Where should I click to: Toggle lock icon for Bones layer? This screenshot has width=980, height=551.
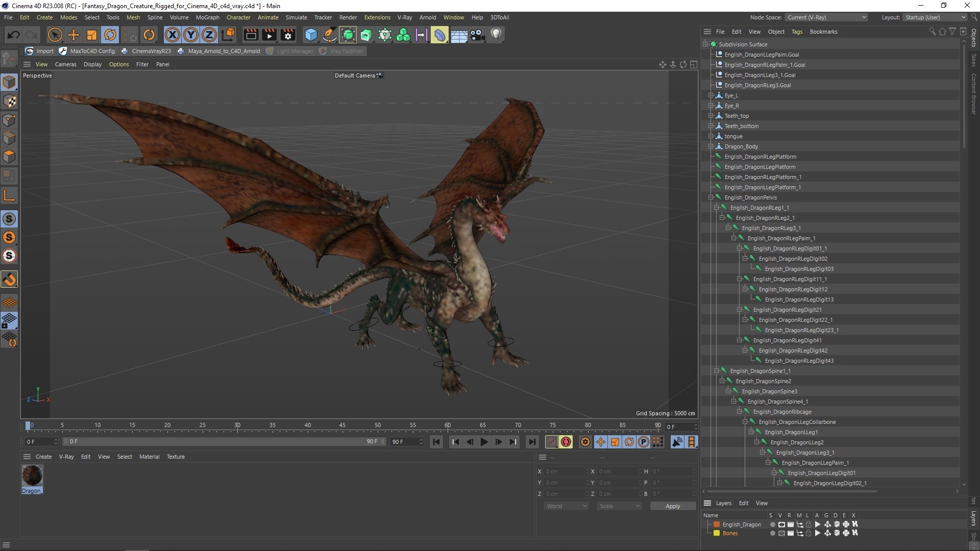click(808, 533)
